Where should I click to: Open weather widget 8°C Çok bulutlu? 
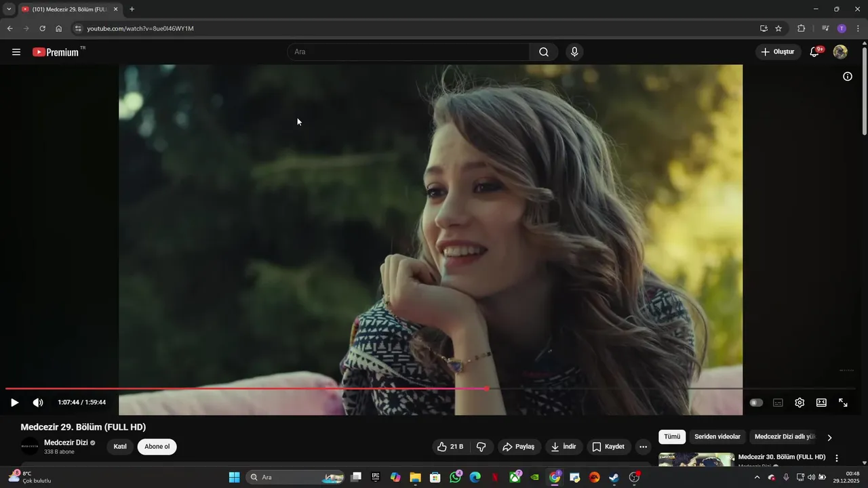[x=30, y=477]
